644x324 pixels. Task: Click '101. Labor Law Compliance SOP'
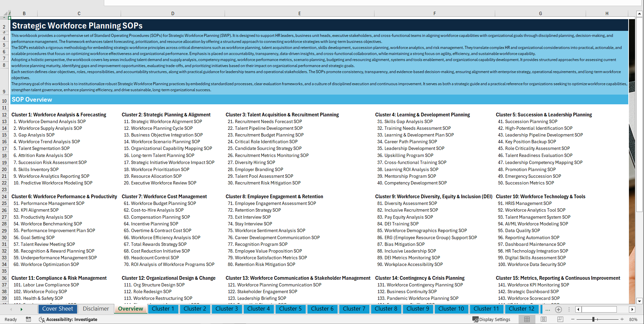(46, 285)
